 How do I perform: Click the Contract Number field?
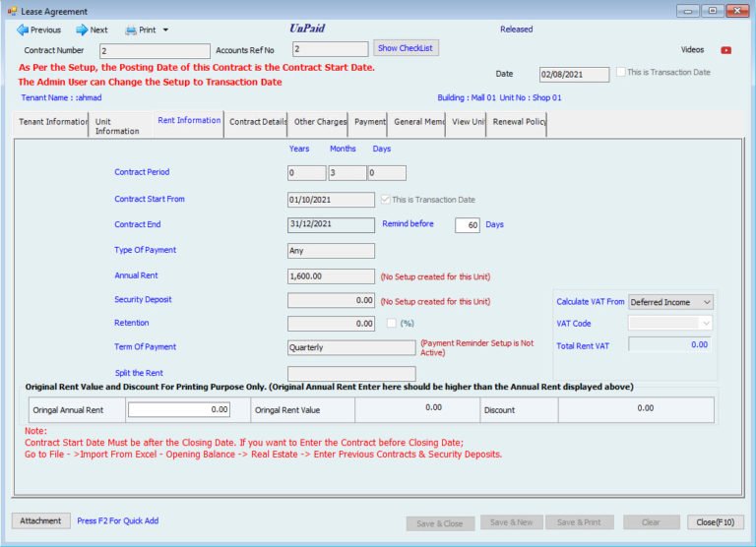pyautogui.click(x=155, y=50)
